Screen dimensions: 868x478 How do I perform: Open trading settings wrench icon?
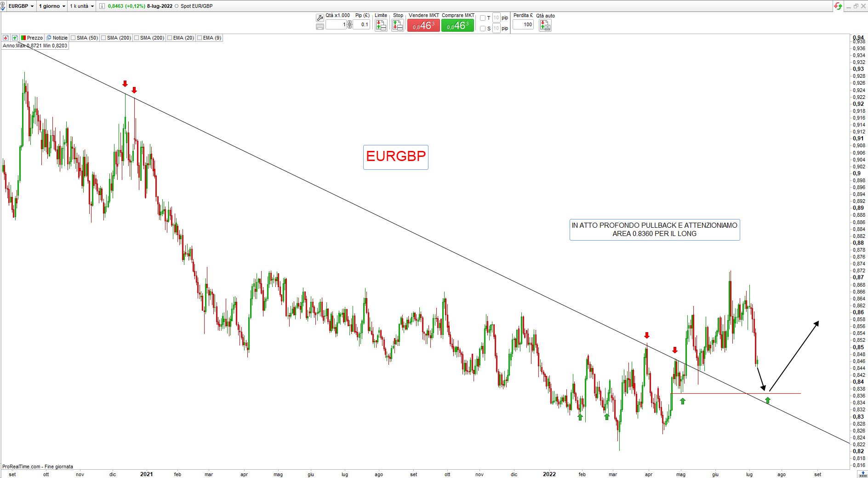[x=320, y=18]
